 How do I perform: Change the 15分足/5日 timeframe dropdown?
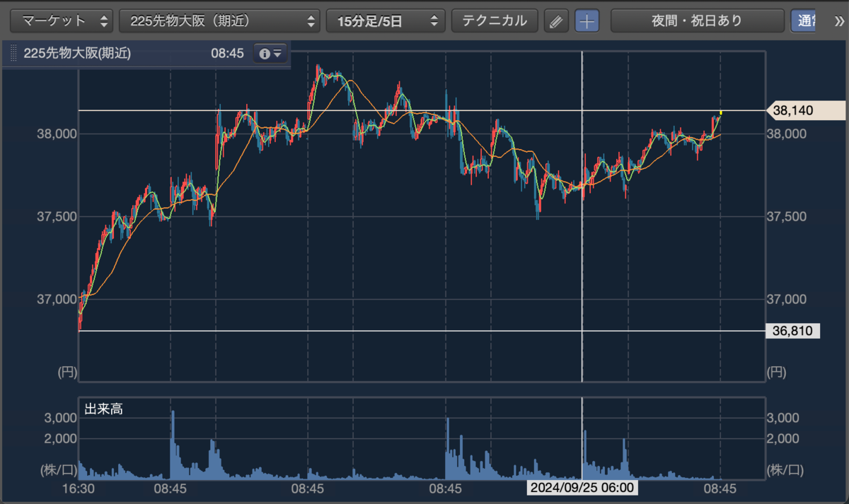[x=386, y=21]
